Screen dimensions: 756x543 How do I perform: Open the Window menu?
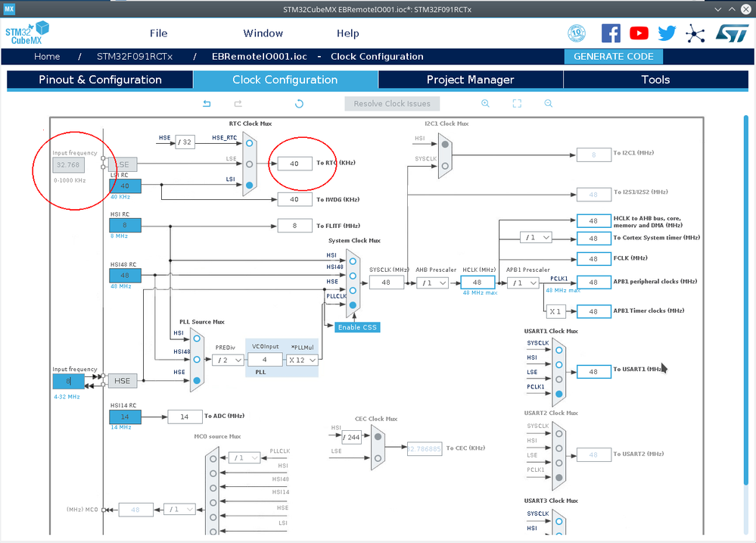[x=263, y=33]
